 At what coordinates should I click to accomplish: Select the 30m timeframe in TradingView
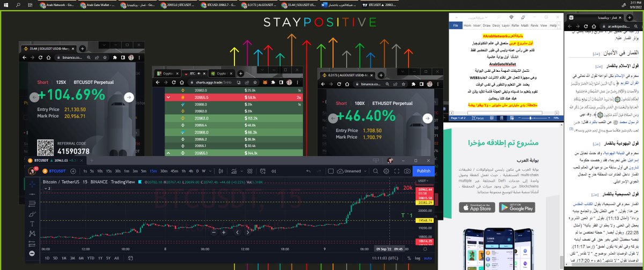(164, 171)
